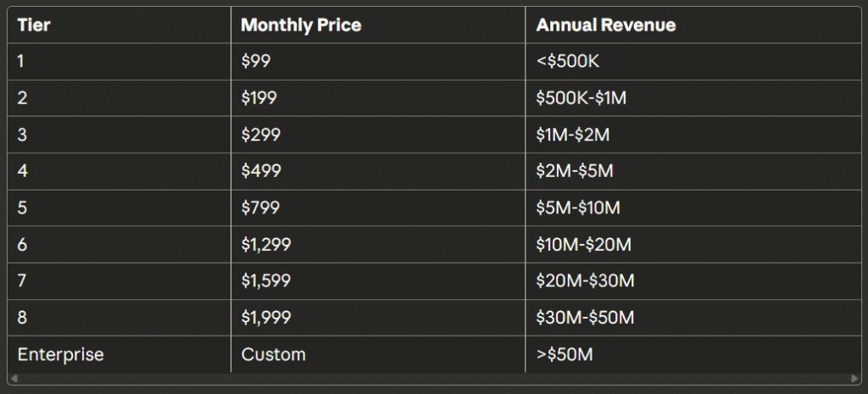Viewport: 868px width, 394px height.
Task: Click the $199 price cell
Action: tap(259, 97)
